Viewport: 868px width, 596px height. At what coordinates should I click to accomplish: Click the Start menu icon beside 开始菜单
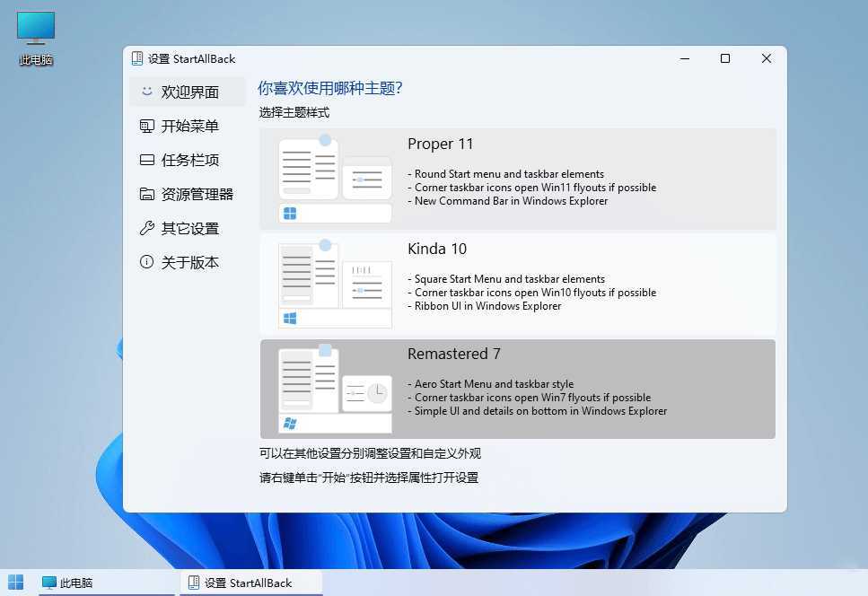[x=146, y=127]
